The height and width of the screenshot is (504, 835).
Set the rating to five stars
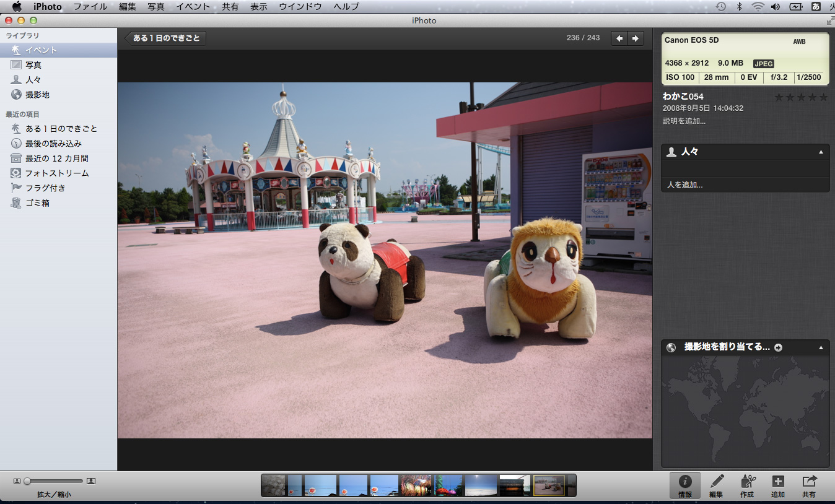[823, 97]
